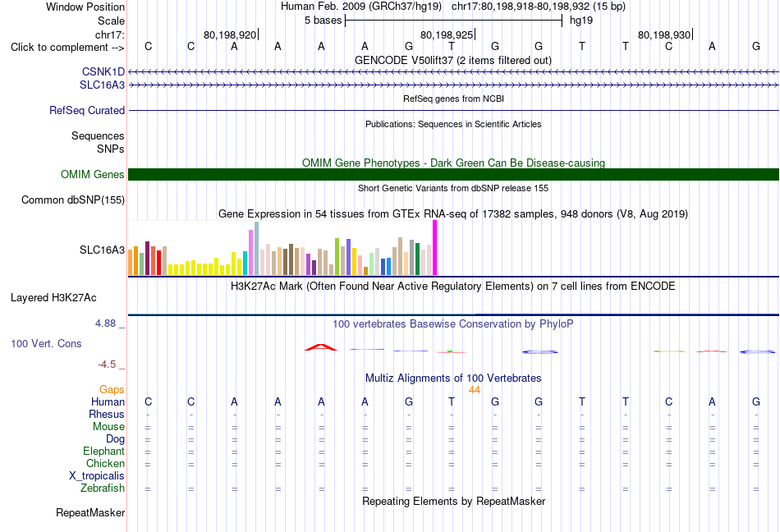This screenshot has height=532, width=780.
Task: Click the Human alignment row label
Action: 108,401
